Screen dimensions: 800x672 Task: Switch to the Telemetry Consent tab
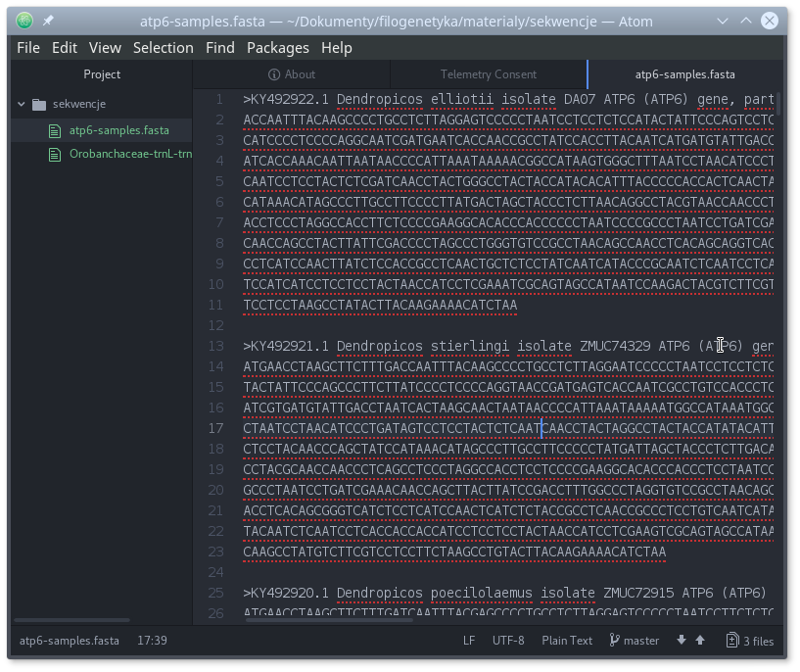point(488,74)
